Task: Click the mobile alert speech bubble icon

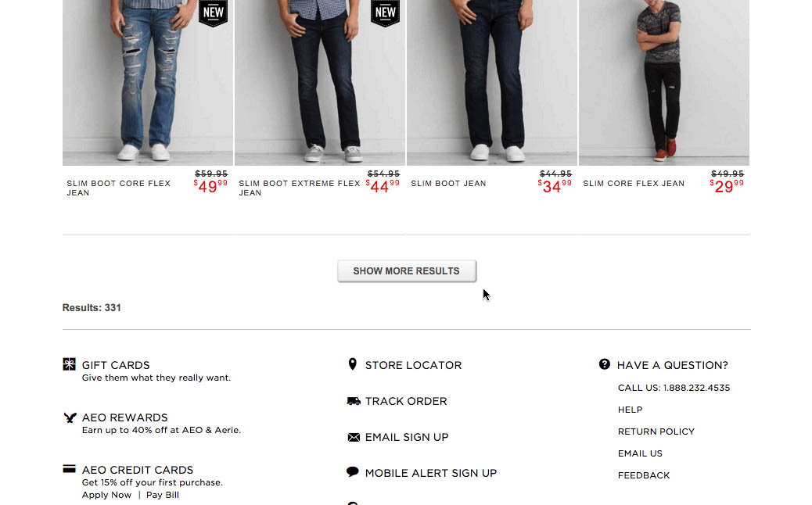Action: click(x=353, y=472)
